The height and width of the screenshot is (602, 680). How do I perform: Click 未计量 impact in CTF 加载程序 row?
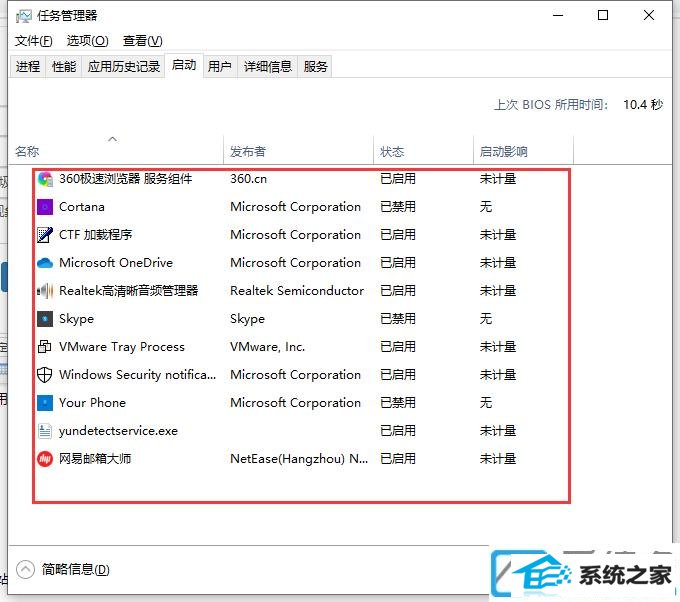(x=498, y=235)
